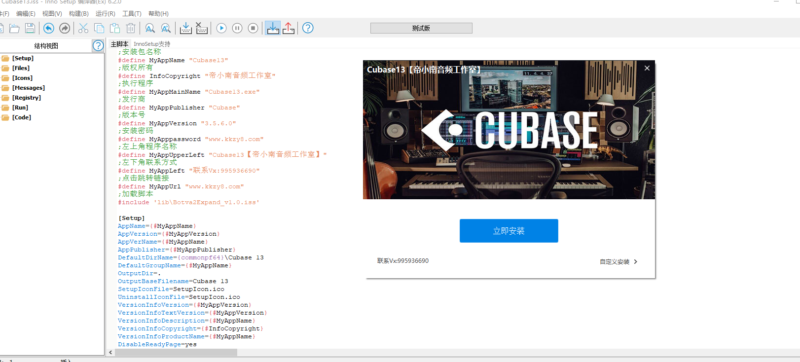Copy selection with the copy icon
The height and width of the screenshot is (362, 800).
click(x=99, y=28)
